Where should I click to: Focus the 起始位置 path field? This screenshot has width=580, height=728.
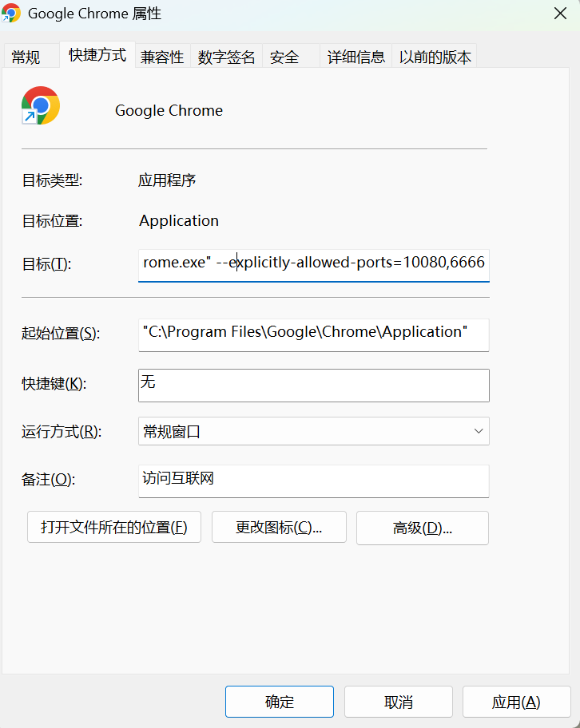[x=313, y=333]
